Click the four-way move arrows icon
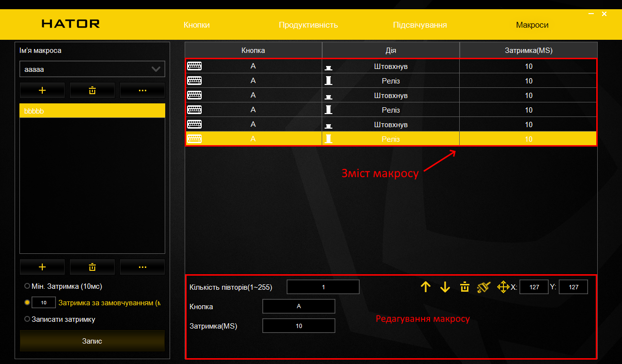Screen dimensions: 622x364 pos(503,287)
